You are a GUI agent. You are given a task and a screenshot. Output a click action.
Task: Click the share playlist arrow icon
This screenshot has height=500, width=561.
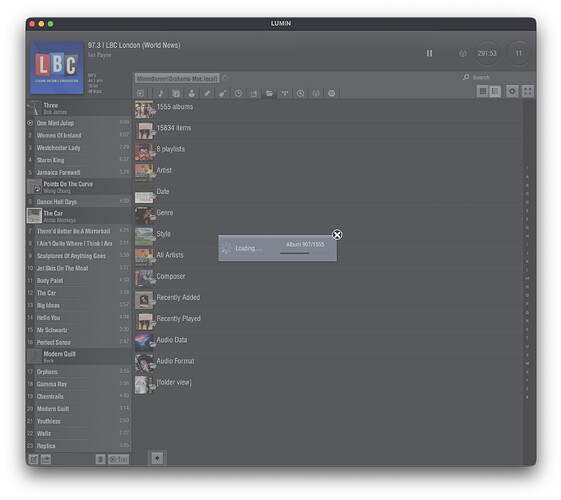click(46, 459)
